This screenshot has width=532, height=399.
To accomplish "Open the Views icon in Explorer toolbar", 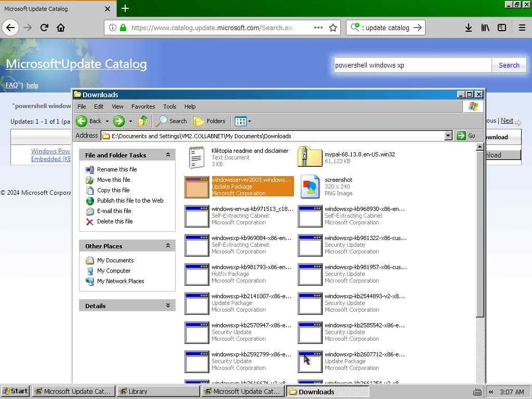I will click(241, 121).
